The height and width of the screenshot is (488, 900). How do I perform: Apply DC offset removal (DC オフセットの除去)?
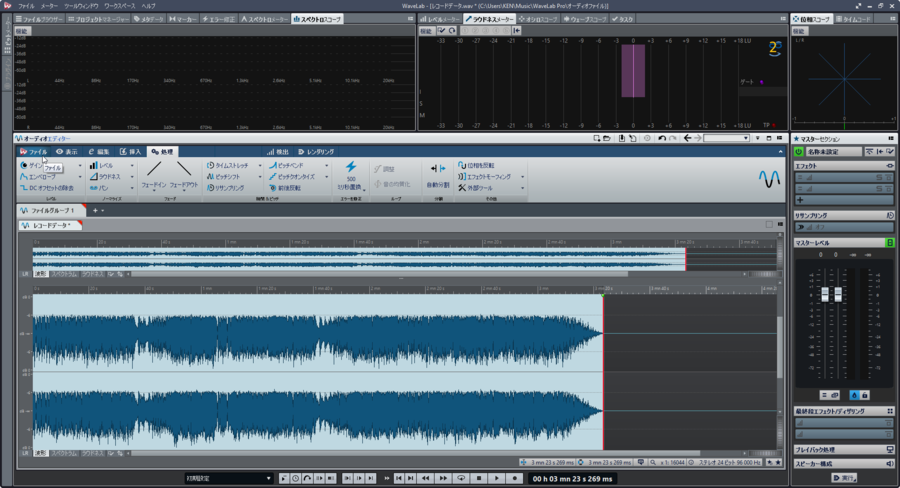point(47,188)
